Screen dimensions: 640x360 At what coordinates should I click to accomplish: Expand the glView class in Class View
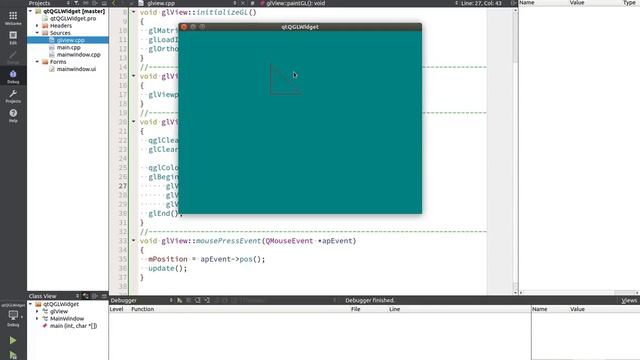click(38, 311)
